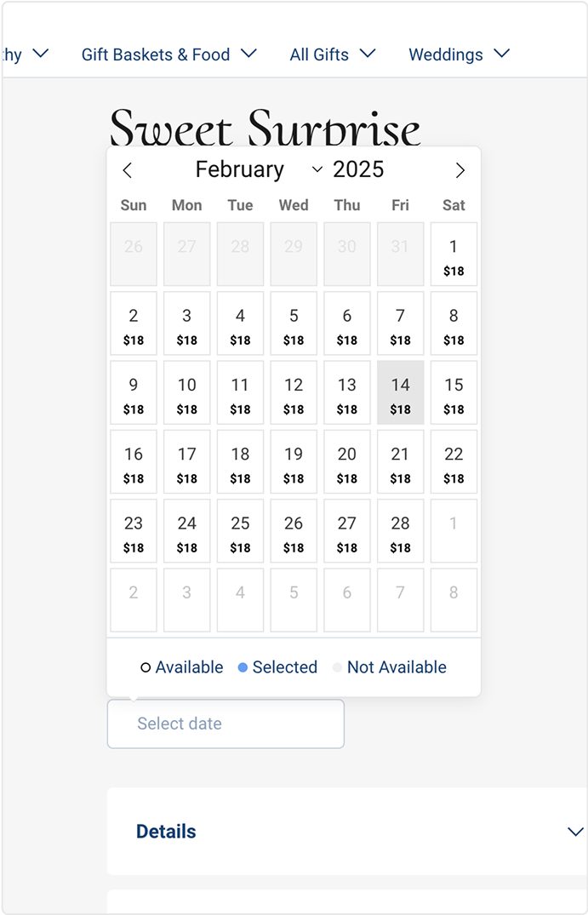588x915 pixels.
Task: Select Wednesday February 19
Action: [294, 461]
